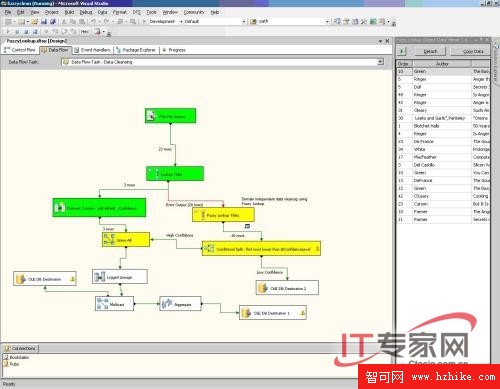Select the Aggregate transformation node

(180, 304)
